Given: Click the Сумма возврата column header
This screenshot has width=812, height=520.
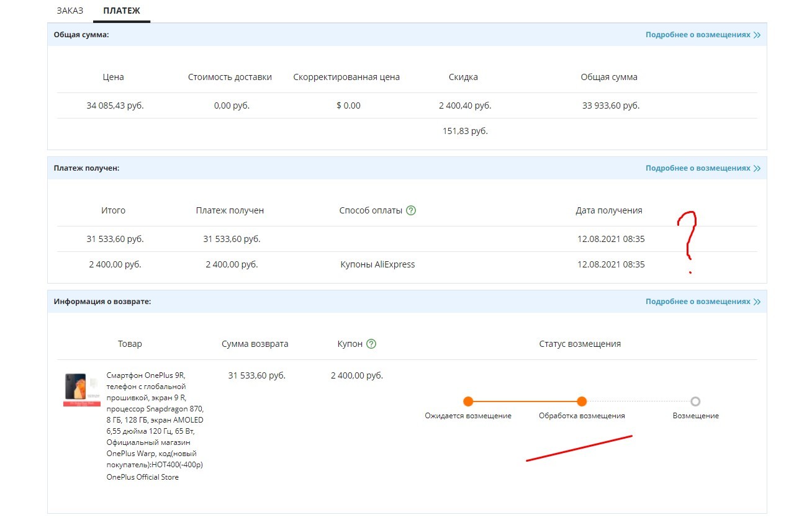Looking at the screenshot, I should coord(255,344).
